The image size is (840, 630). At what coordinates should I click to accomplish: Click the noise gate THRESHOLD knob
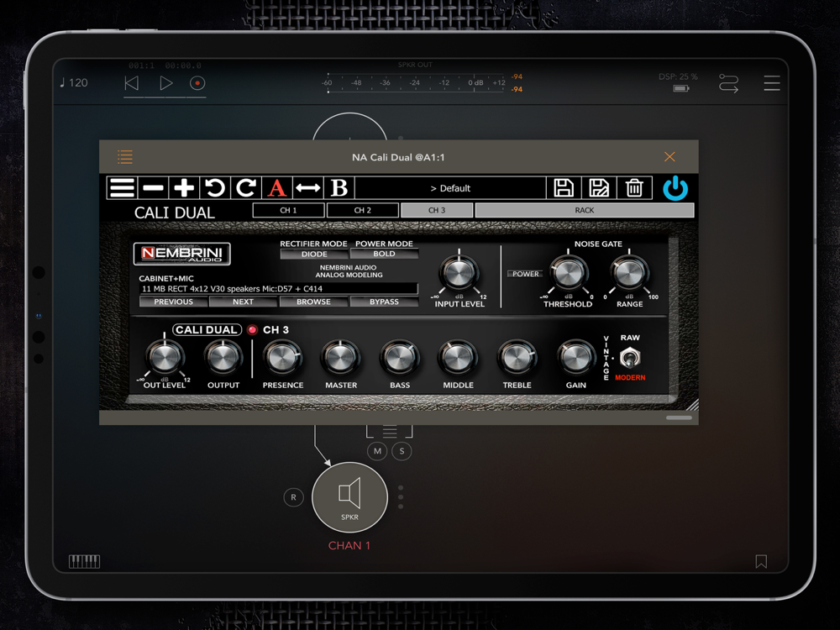(x=568, y=273)
